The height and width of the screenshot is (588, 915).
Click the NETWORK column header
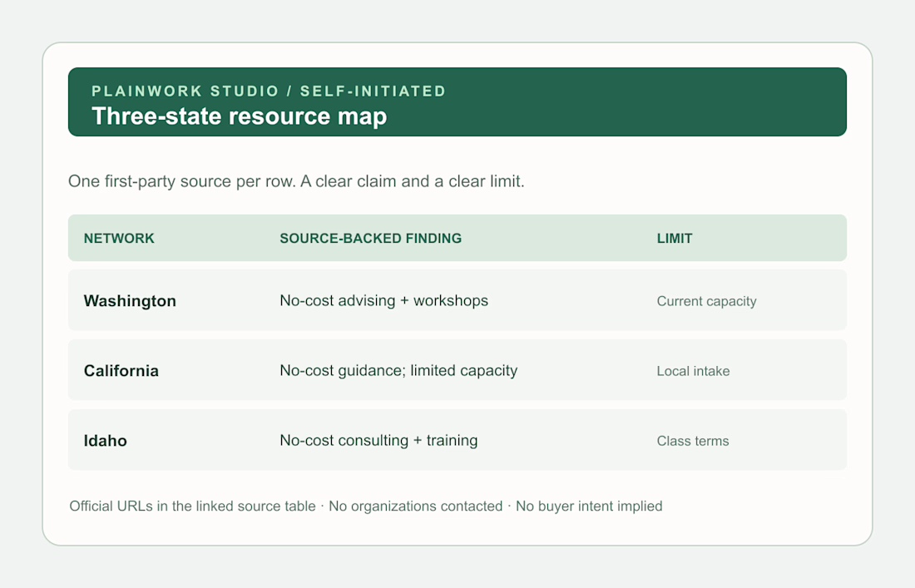[119, 238]
